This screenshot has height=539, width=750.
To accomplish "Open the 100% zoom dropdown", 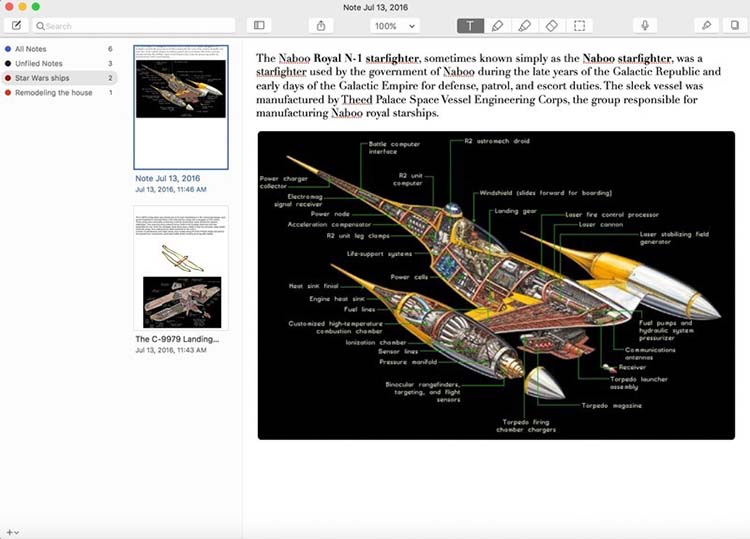I will click(x=395, y=26).
